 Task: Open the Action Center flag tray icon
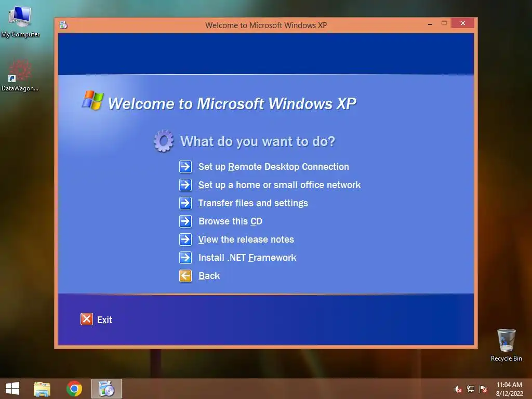point(483,389)
